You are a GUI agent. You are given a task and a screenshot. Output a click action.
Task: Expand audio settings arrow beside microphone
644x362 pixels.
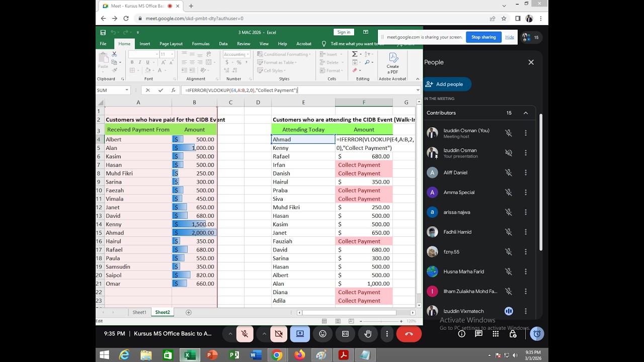click(x=230, y=333)
